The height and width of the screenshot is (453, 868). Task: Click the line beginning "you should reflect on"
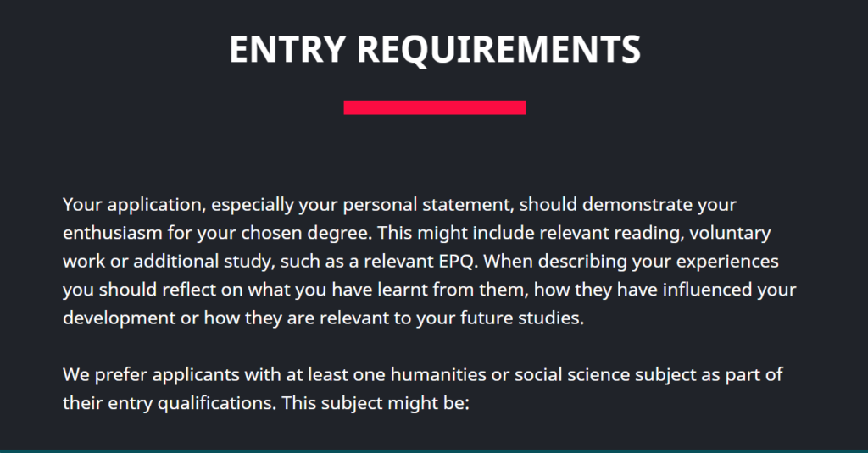click(x=429, y=290)
